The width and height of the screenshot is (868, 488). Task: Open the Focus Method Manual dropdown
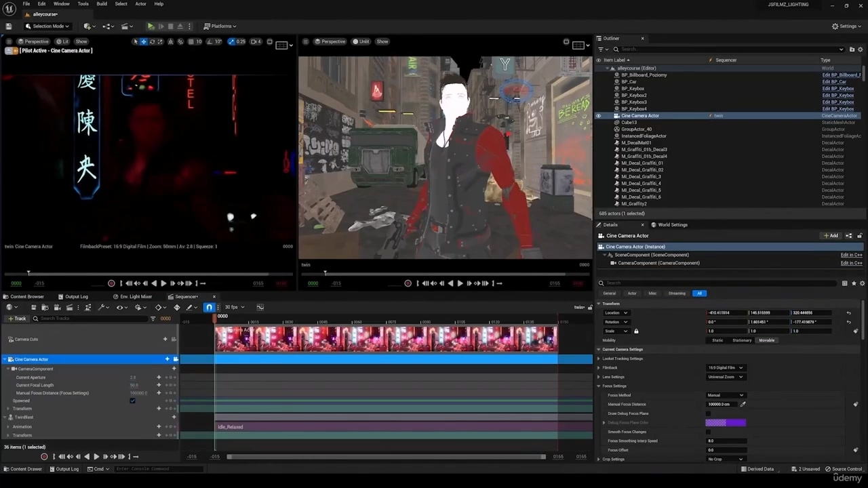tap(726, 395)
